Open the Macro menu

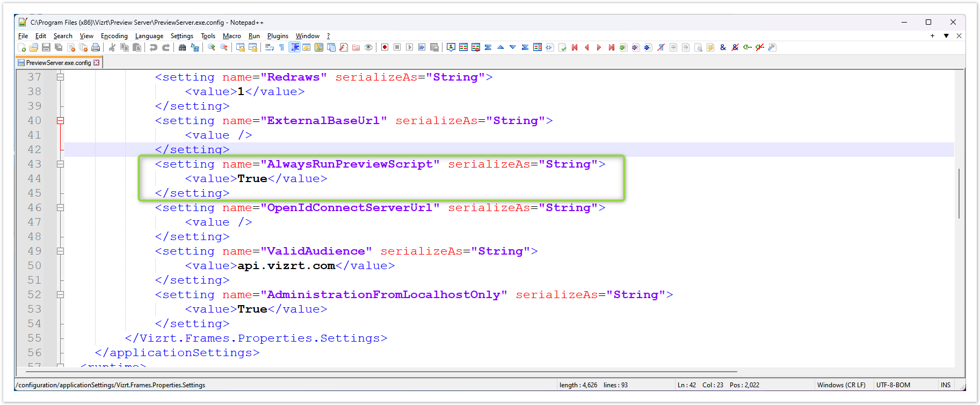coord(232,36)
